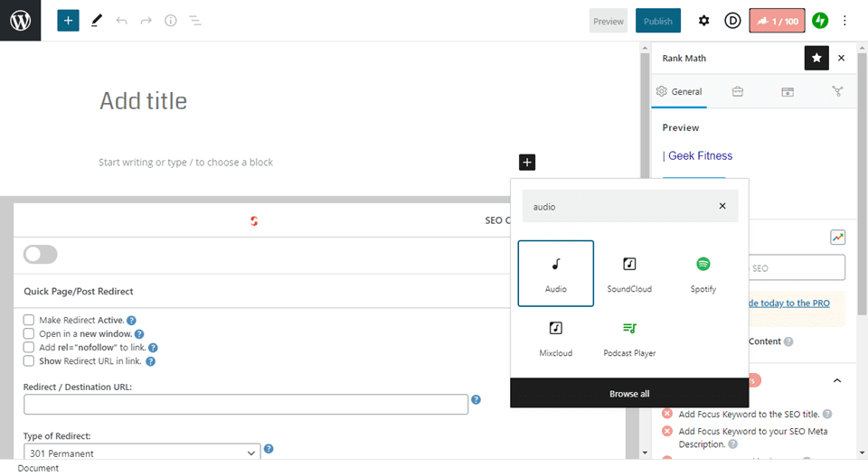
Task: Select the pencil Tools icon
Action: tap(97, 21)
